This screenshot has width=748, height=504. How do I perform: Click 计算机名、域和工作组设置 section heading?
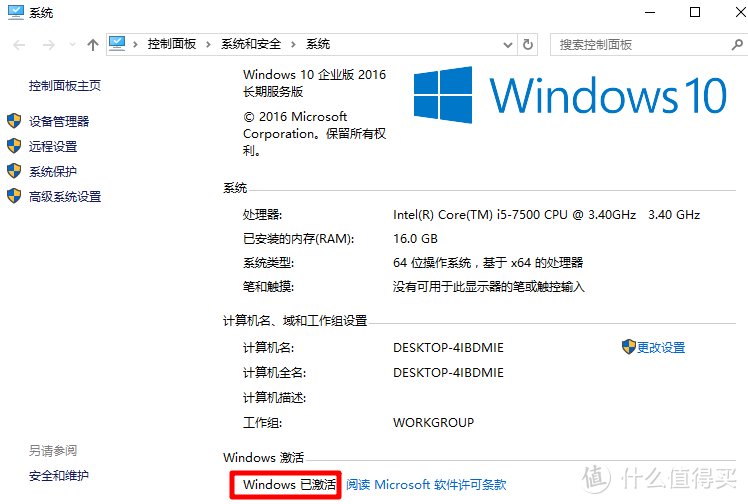click(x=295, y=320)
